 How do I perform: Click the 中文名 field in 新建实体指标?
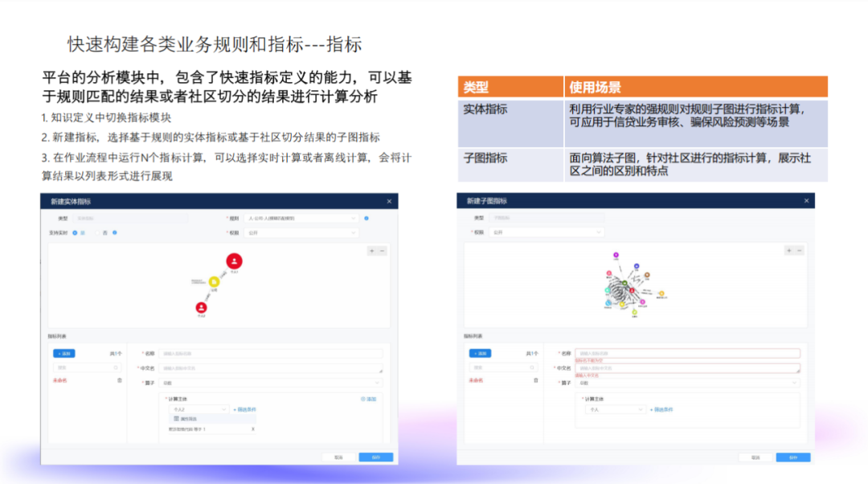271,367
